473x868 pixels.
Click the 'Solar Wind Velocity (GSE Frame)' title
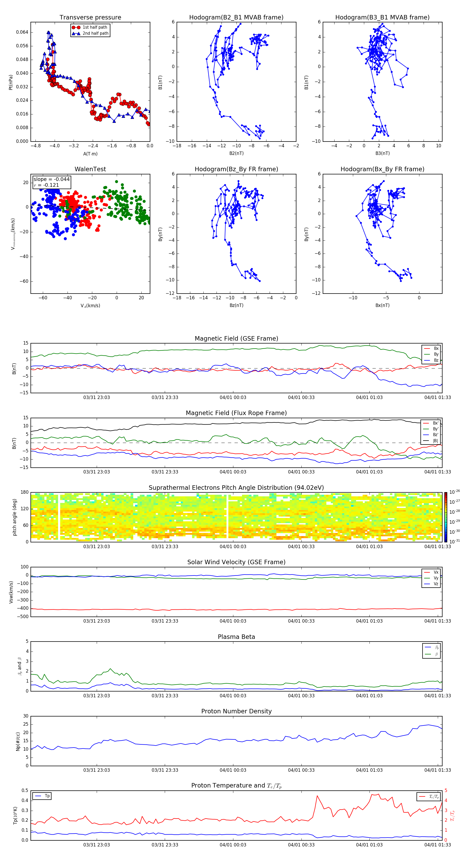point(236,562)
